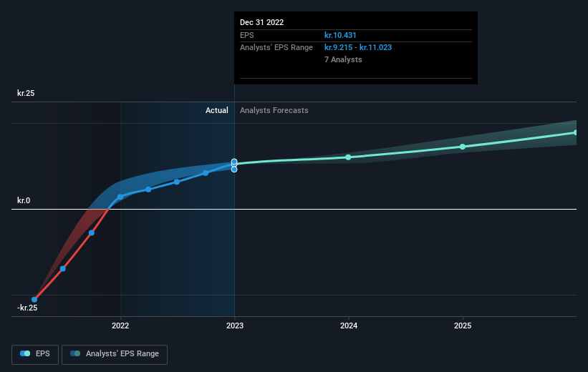Click the 'Analysts Forecasts' section label

click(274, 110)
